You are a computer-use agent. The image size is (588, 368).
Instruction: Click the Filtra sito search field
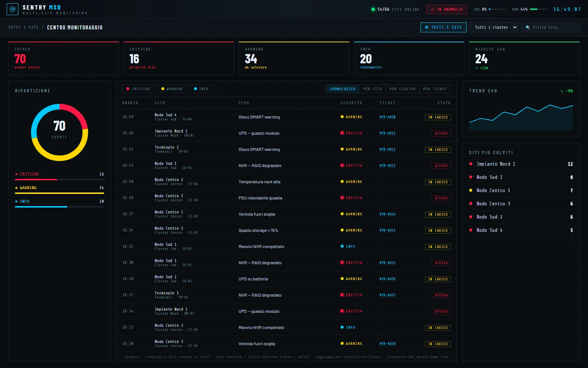click(x=550, y=27)
